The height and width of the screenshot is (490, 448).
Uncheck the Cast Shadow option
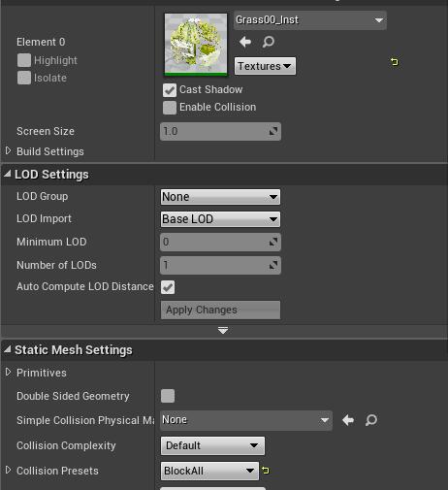[x=170, y=90]
